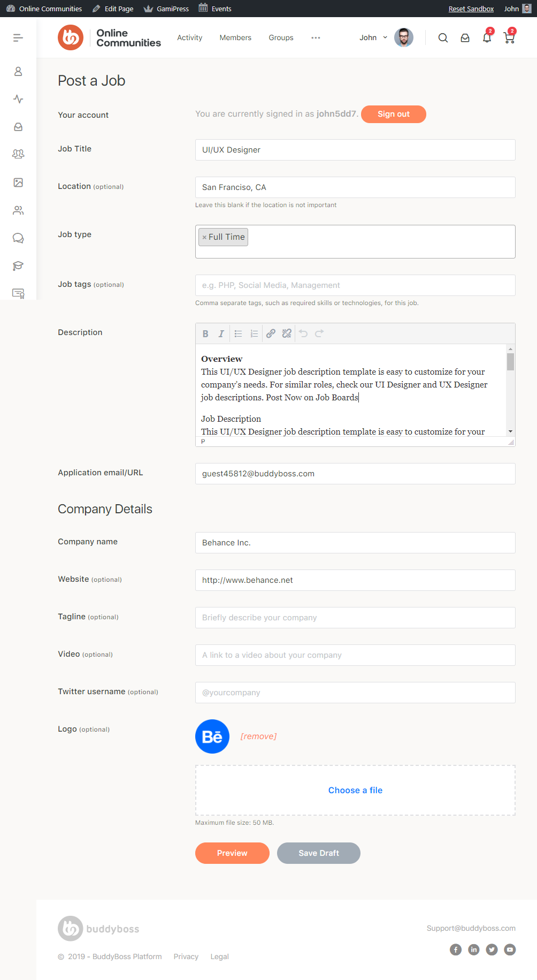Expand the more menu ellipsis
537x980 pixels.
click(316, 37)
